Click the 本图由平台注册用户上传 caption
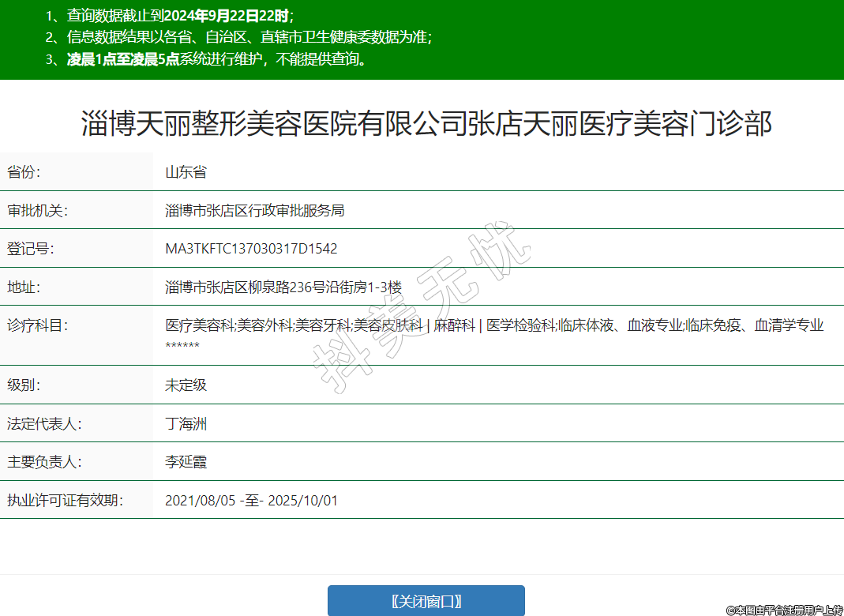The height and width of the screenshot is (616, 844). [784, 610]
